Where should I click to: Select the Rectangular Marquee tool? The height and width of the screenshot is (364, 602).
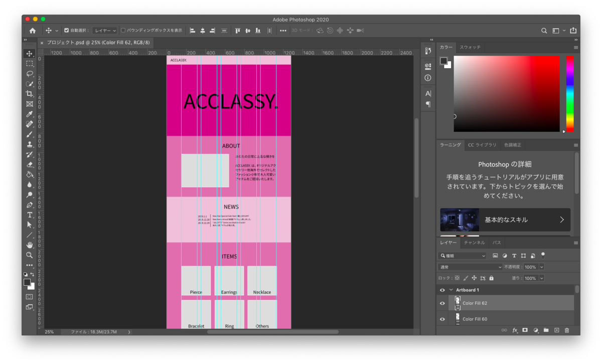(x=30, y=64)
